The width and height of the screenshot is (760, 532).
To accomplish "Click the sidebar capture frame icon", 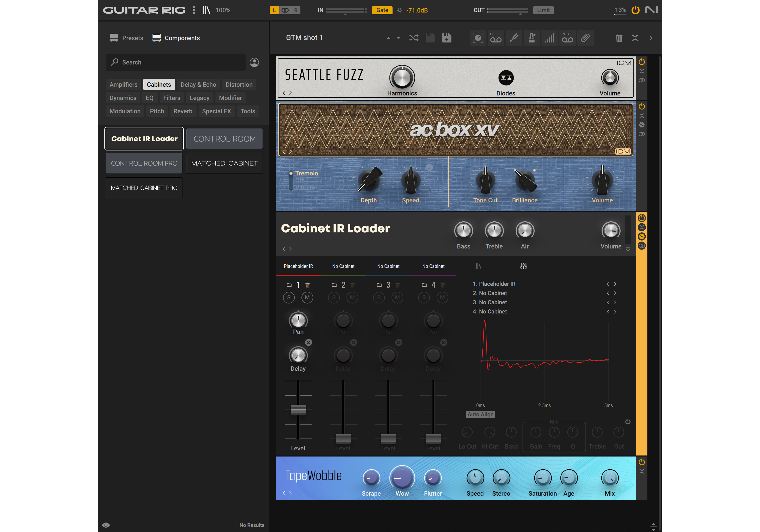I will (478, 38).
